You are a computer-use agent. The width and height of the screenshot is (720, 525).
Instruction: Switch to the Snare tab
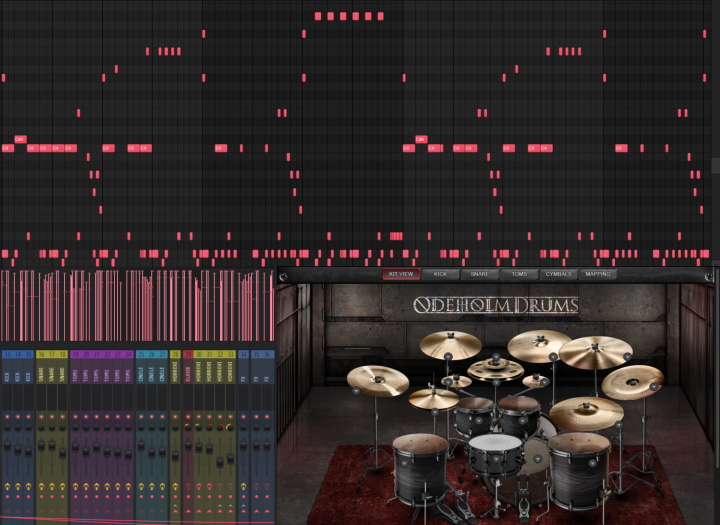coord(479,274)
